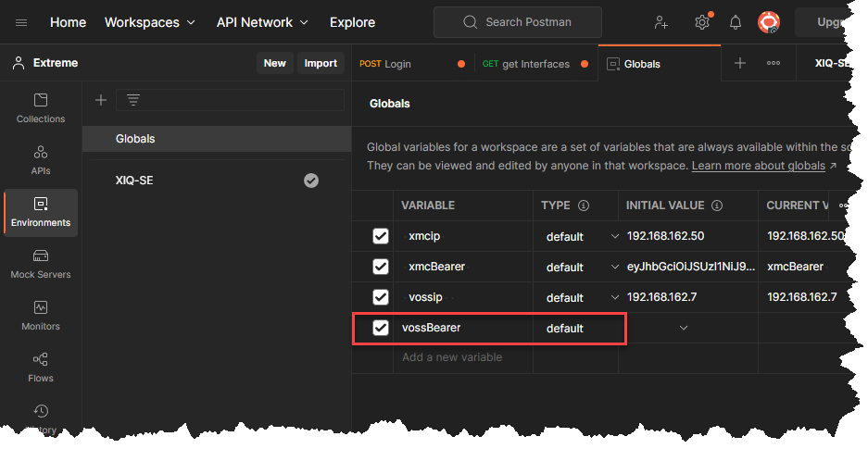Click the Add a new variable field
This screenshot has height=449, width=868.
click(463, 357)
